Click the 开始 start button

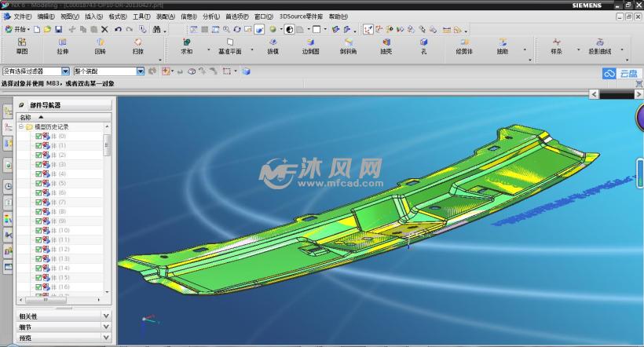16,30
